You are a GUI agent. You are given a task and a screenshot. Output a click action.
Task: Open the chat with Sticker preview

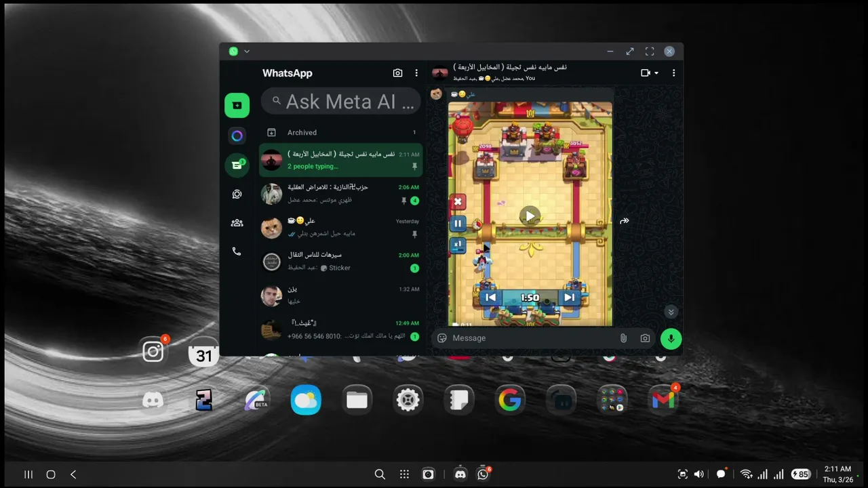[x=341, y=261]
